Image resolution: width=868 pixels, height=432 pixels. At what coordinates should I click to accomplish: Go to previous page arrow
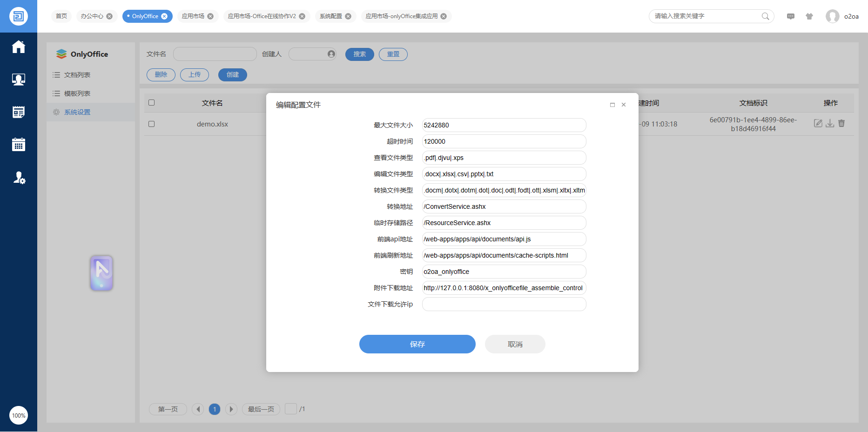(x=198, y=409)
